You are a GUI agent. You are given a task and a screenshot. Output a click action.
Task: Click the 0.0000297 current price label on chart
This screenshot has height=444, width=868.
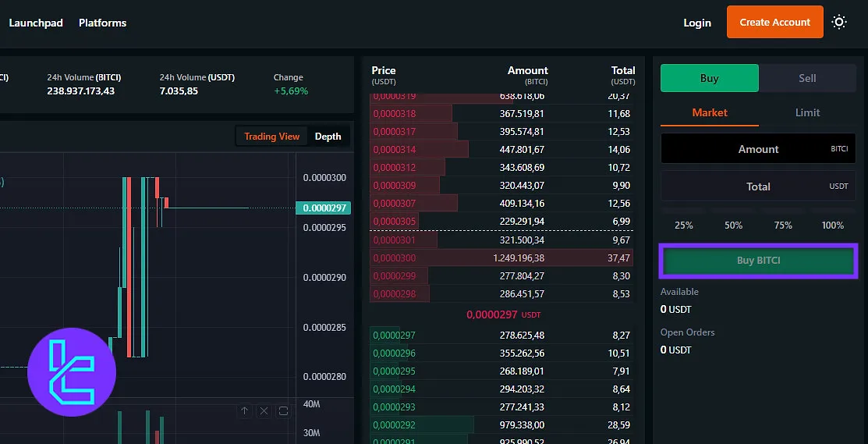point(323,208)
